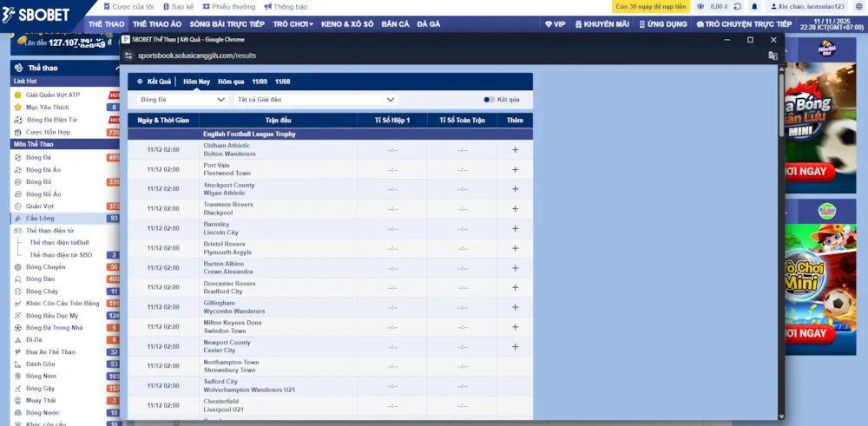
Task: Click the plus icon for Oldham Athletic match
Action: 515,149
